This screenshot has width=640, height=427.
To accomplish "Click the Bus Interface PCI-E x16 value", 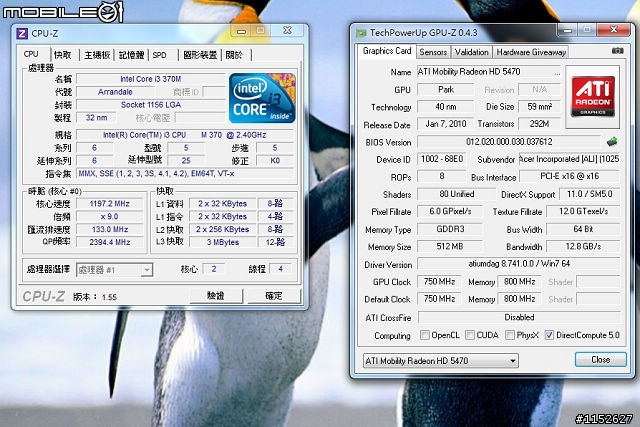I will (569, 176).
